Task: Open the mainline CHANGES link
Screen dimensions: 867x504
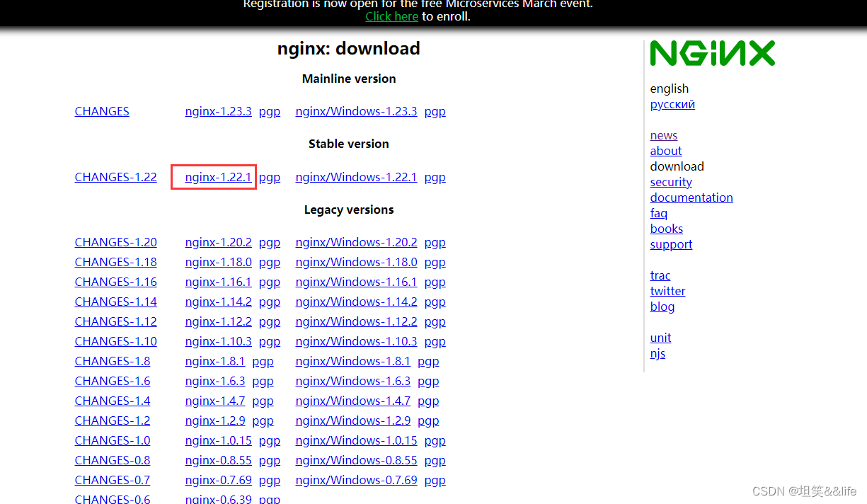Action: (102, 111)
